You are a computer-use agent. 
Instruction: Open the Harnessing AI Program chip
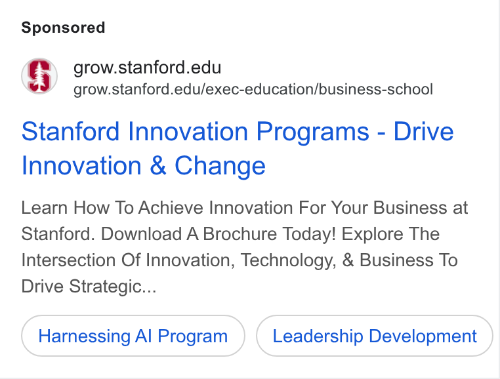(133, 336)
